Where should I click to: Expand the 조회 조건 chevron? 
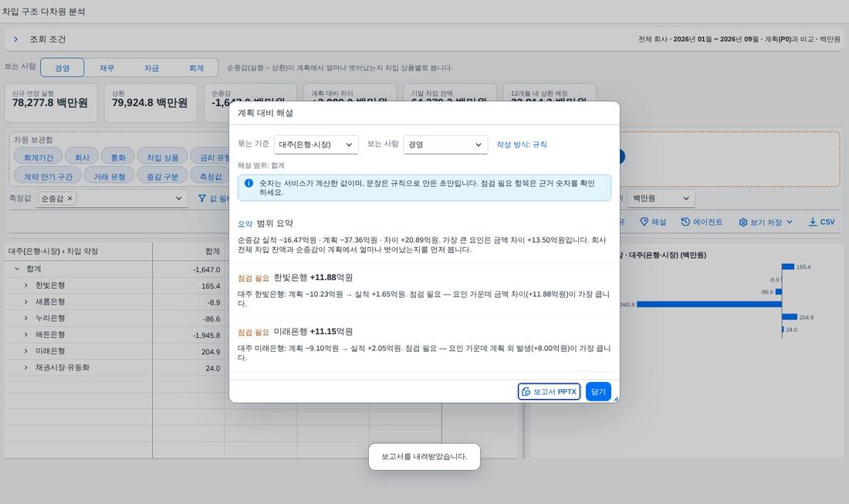15,39
